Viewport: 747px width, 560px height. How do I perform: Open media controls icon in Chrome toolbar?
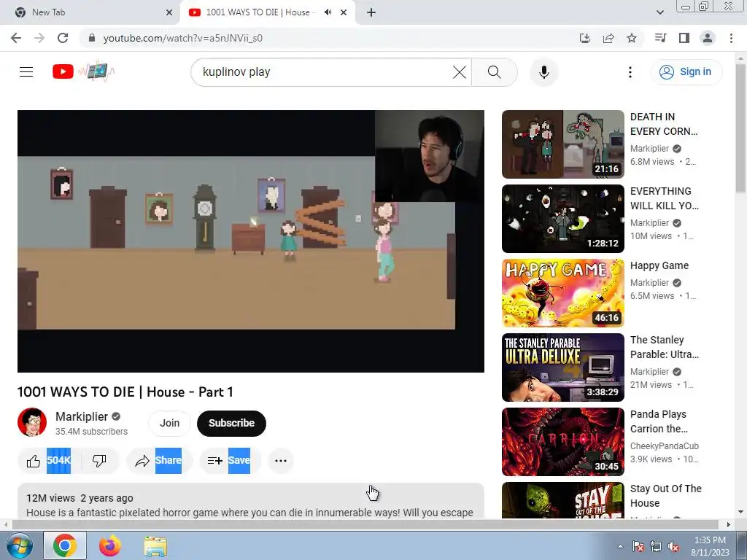click(660, 38)
